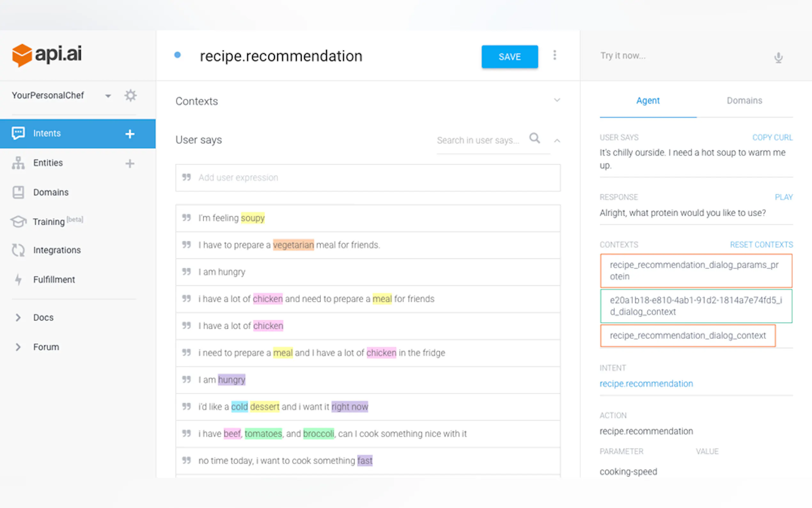Click the Add user expression field
Screen dimensions: 812x508
pos(368,178)
